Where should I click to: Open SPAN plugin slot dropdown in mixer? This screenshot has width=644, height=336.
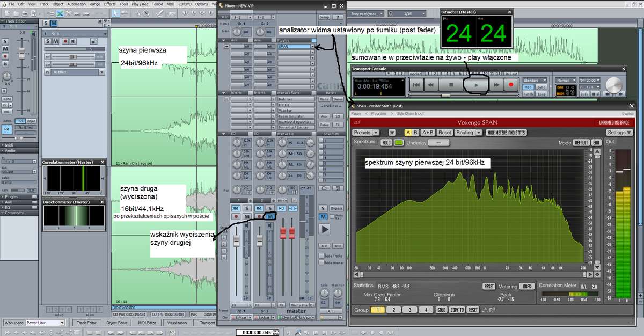312,47
